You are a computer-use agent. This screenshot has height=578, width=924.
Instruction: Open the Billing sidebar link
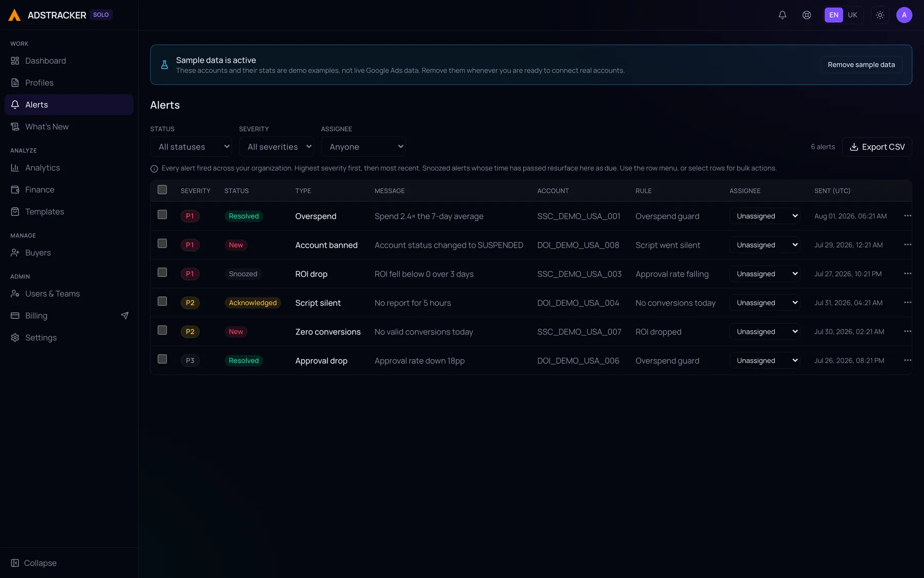69,315
